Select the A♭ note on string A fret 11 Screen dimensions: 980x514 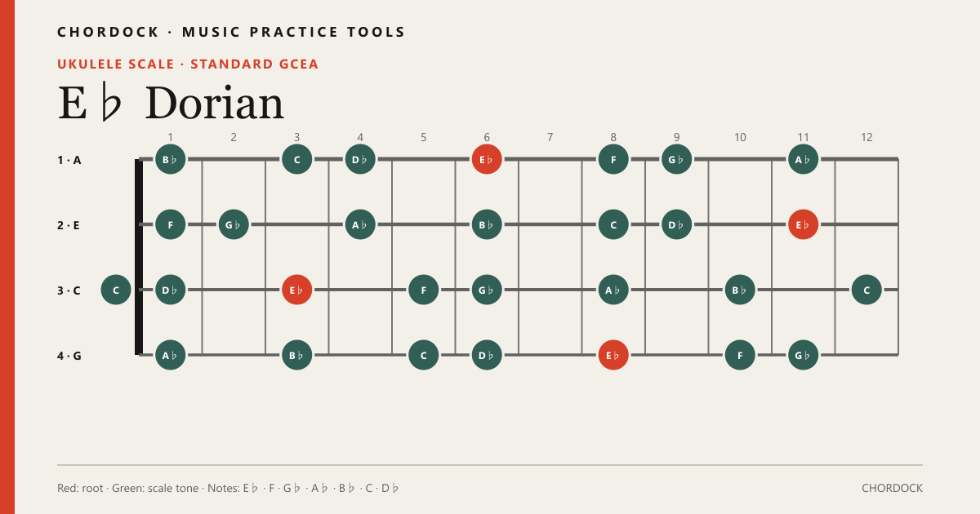pos(804,159)
